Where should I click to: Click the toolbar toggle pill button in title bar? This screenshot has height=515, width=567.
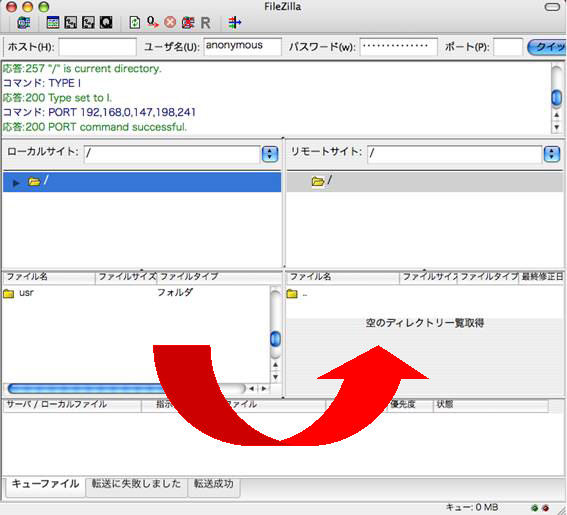click(552, 7)
